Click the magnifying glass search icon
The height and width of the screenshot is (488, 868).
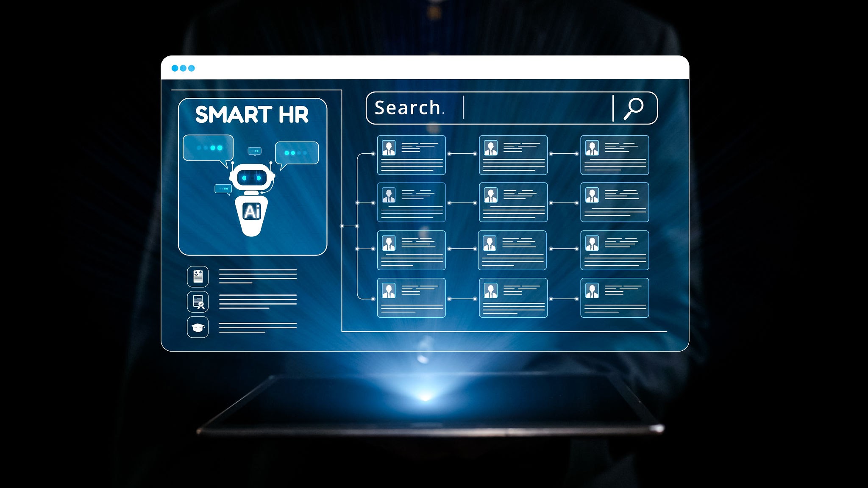pos(634,108)
